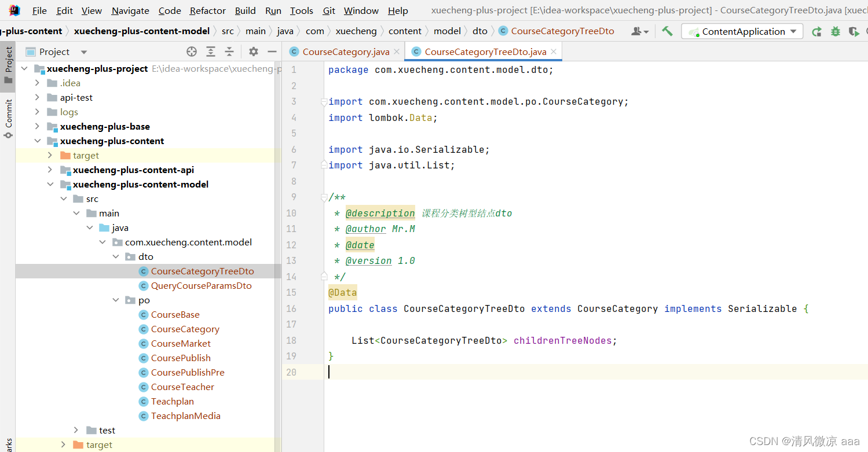Click the @Data annotation on line 15
The width and height of the screenshot is (868, 452).
(343, 292)
